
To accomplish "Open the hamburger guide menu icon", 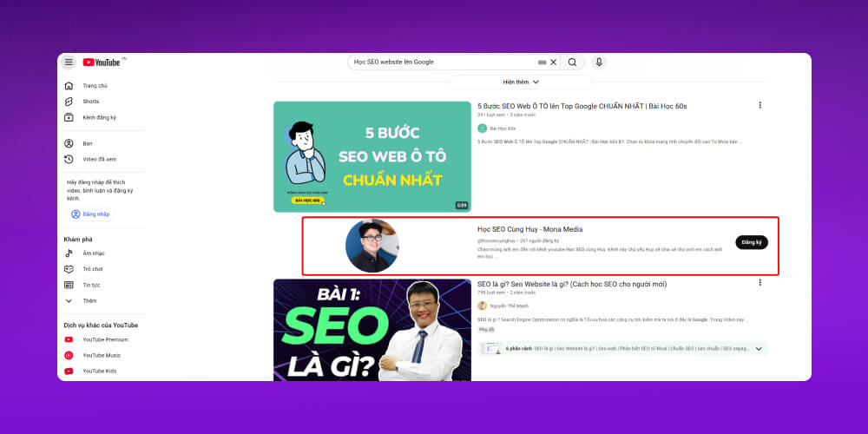I will click(69, 62).
